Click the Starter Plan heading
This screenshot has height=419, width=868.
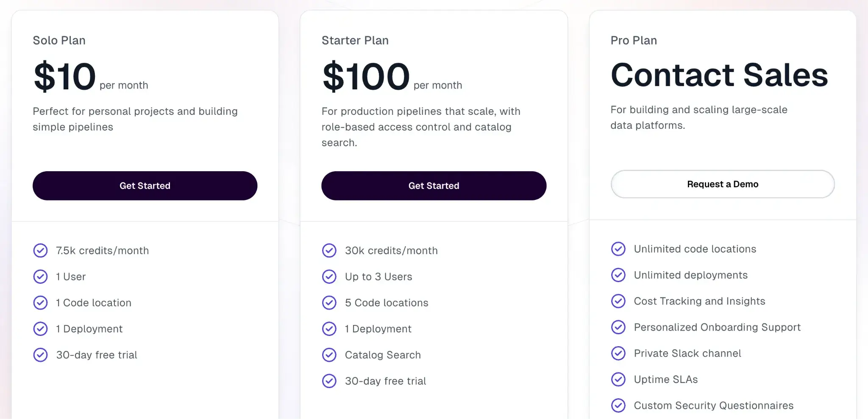[355, 40]
